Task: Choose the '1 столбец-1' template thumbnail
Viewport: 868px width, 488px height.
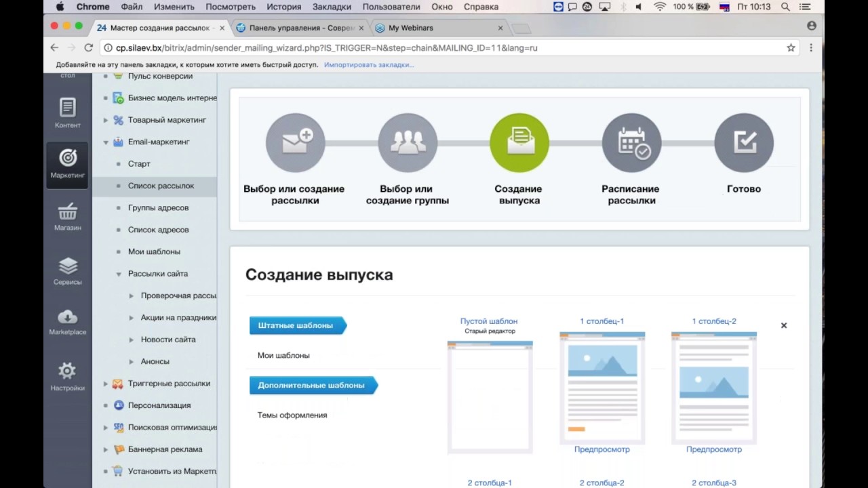Action: coord(602,387)
